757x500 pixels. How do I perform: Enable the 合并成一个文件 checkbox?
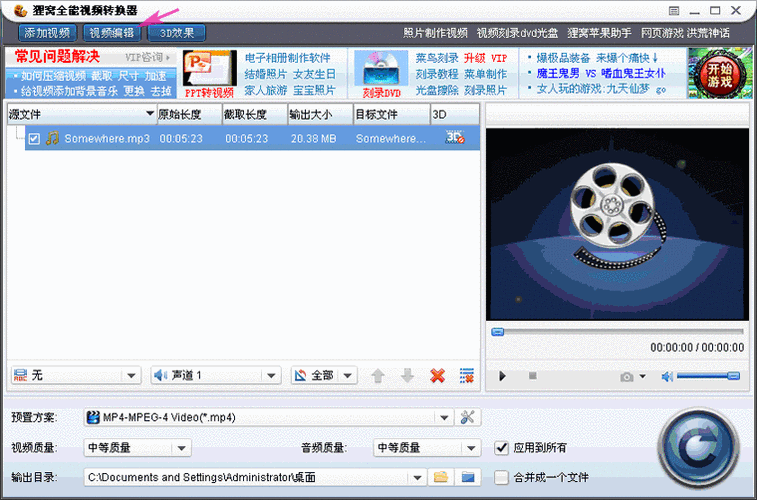[x=502, y=477]
